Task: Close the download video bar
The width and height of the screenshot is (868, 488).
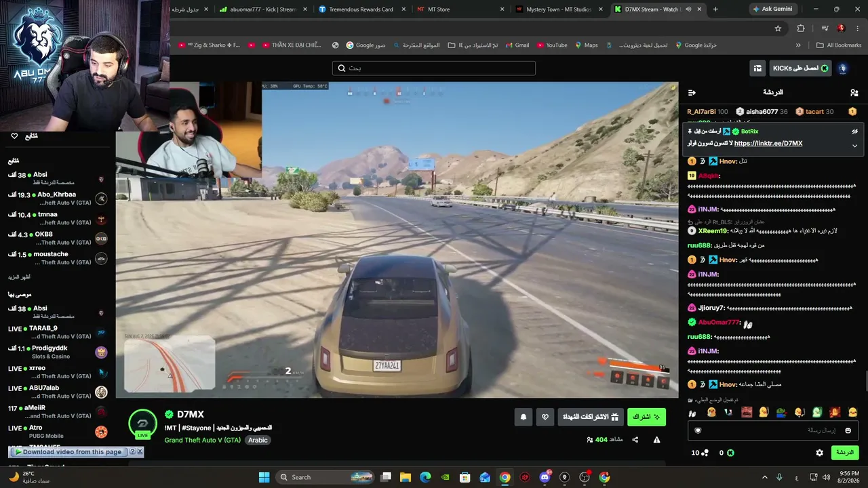Action: 140,452
